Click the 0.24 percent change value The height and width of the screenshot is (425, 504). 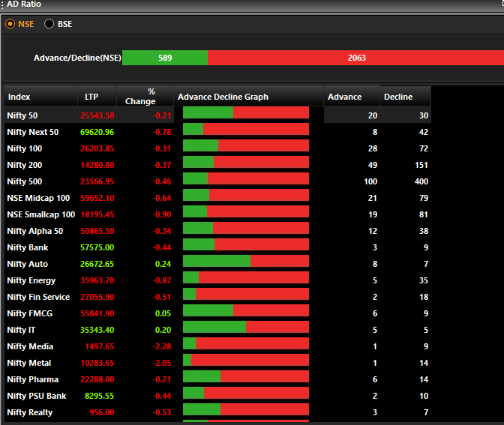point(163,264)
